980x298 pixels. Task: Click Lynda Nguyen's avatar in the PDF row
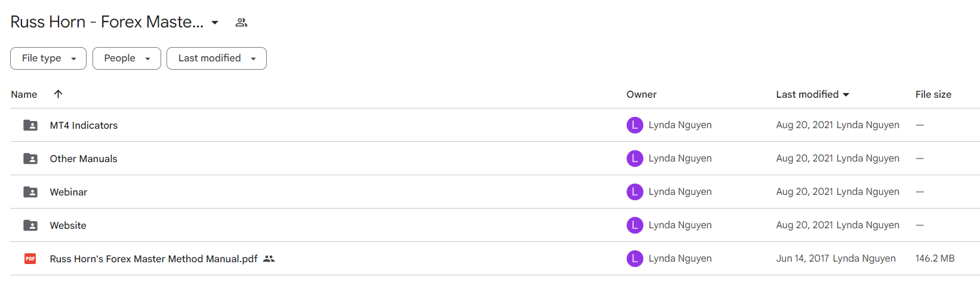click(x=634, y=259)
